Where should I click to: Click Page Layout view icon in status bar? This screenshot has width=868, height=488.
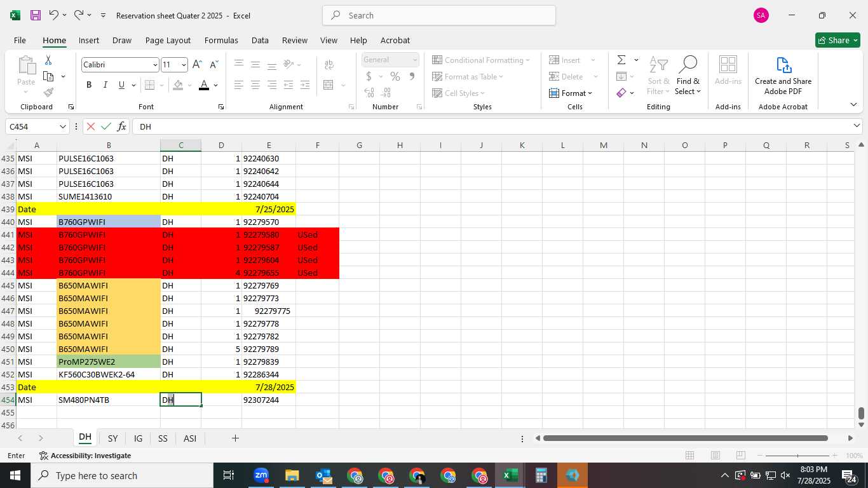point(715,456)
